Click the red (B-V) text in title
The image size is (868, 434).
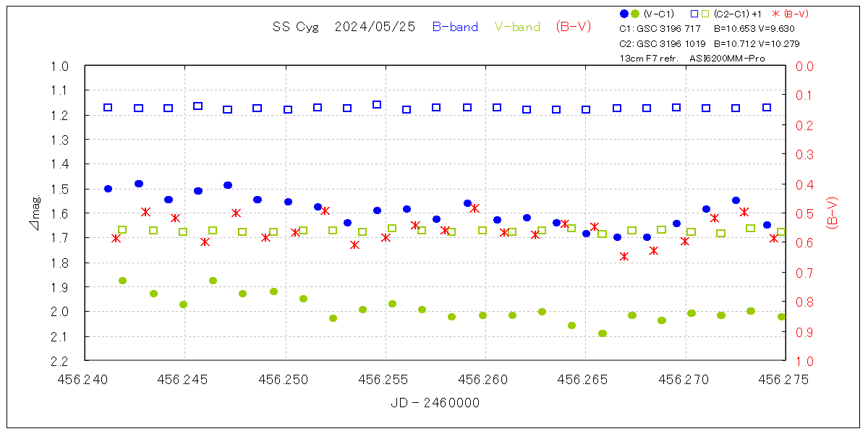click(574, 27)
